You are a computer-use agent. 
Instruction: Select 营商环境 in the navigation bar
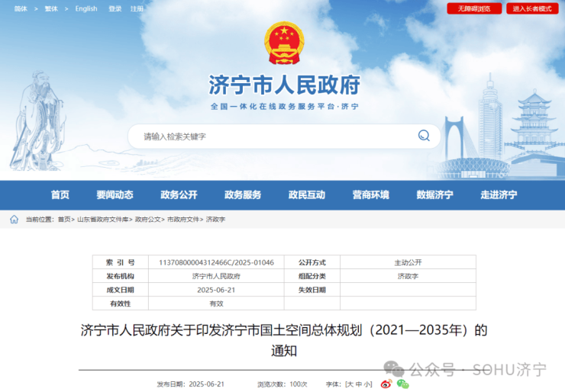coord(370,195)
